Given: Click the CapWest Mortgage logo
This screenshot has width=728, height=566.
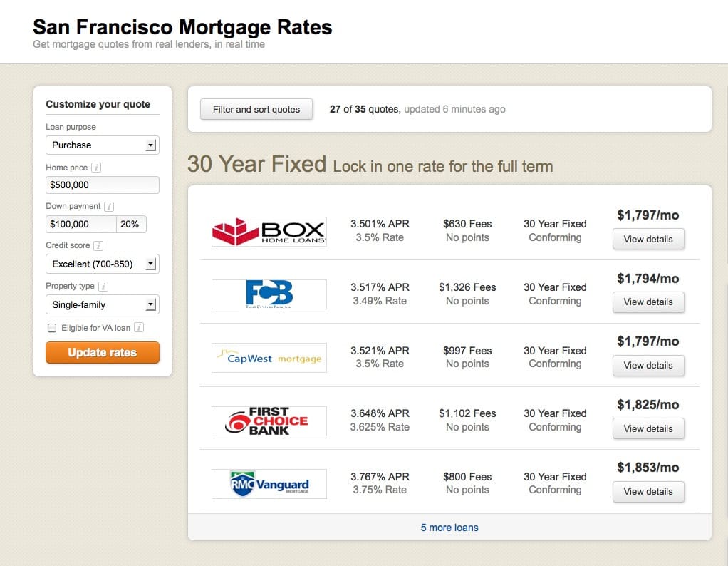Looking at the screenshot, I should click(x=269, y=358).
